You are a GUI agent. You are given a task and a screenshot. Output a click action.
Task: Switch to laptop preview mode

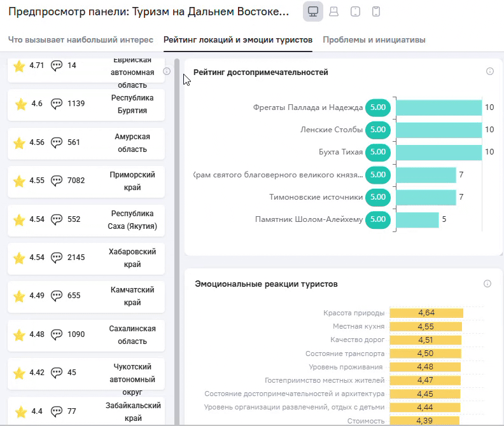coord(333,11)
